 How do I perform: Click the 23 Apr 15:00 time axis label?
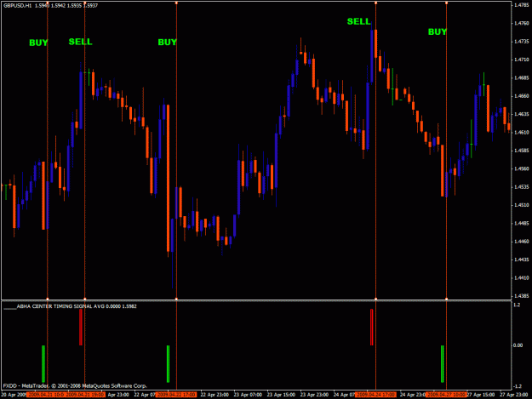pyautogui.click(x=281, y=395)
